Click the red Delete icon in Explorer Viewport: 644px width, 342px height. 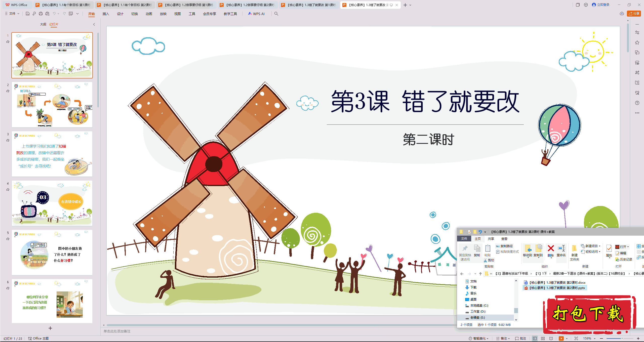[551, 249]
